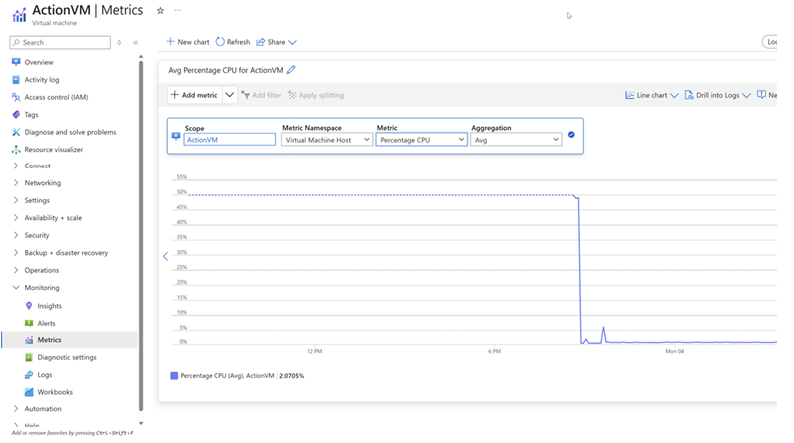794x443 pixels.
Task: Click the Access control (IAM) people icon
Action: pyautogui.click(x=16, y=97)
